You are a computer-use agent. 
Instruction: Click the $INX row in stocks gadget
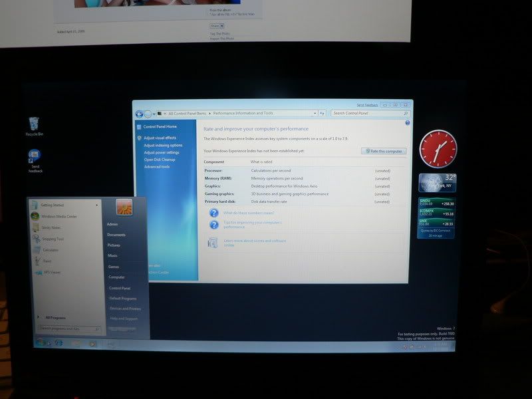[436, 223]
